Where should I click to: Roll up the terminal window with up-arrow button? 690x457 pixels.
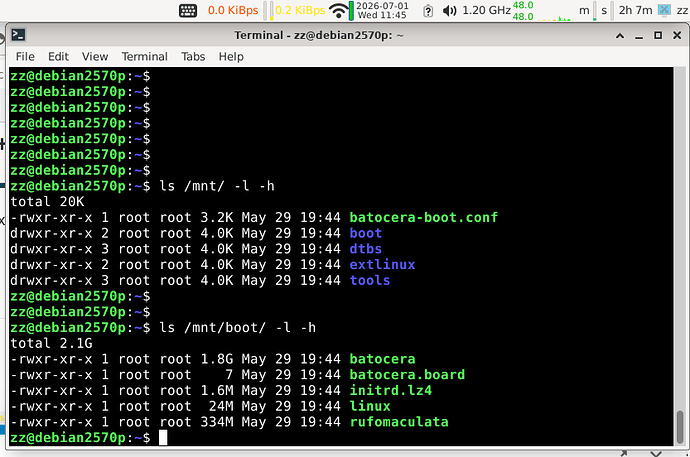pyautogui.click(x=620, y=36)
